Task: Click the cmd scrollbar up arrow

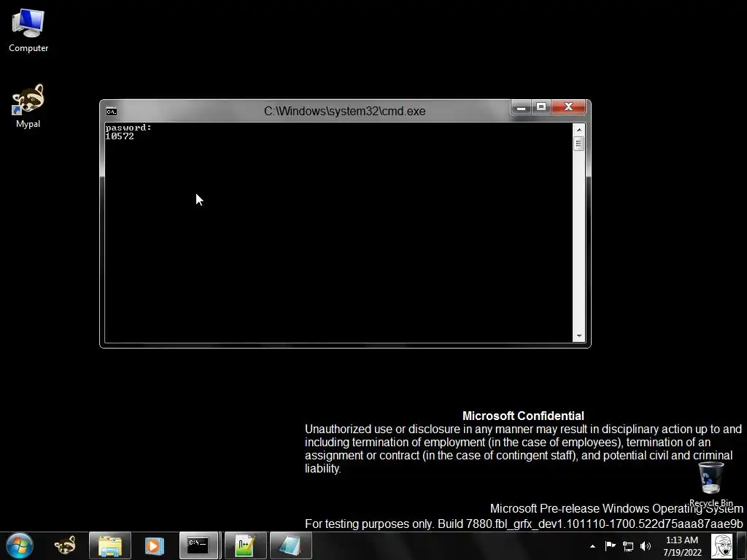Action: [x=578, y=129]
